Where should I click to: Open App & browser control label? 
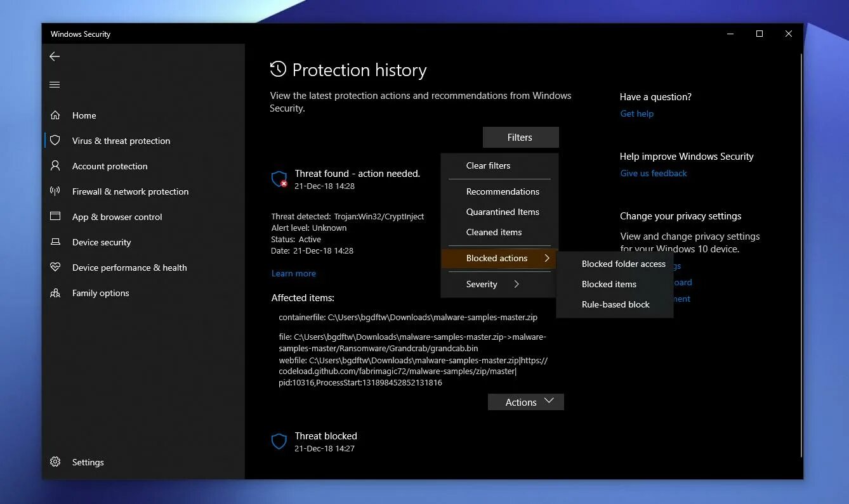[x=117, y=217]
